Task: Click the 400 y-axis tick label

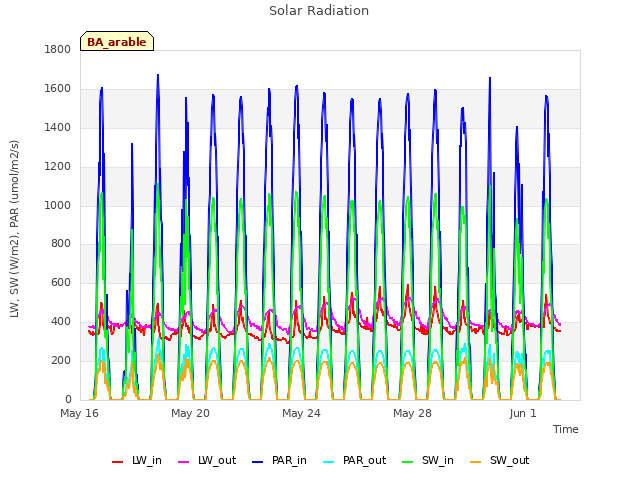Action: [61, 322]
